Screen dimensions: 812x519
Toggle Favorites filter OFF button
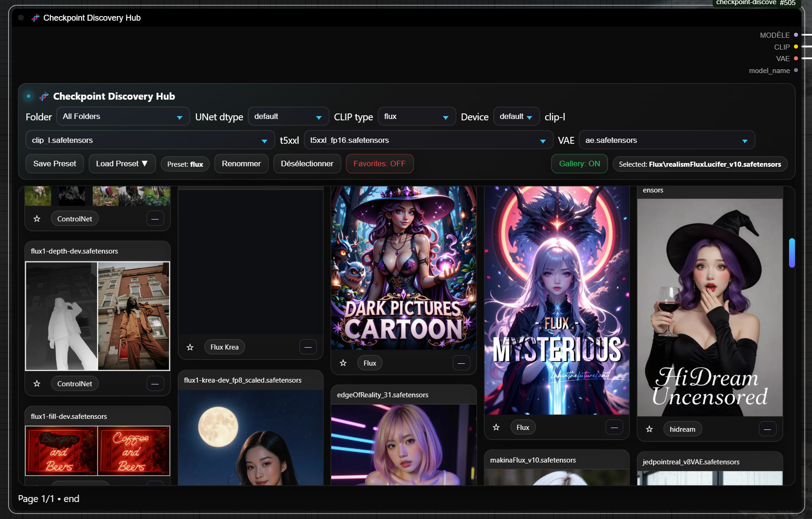[380, 164]
